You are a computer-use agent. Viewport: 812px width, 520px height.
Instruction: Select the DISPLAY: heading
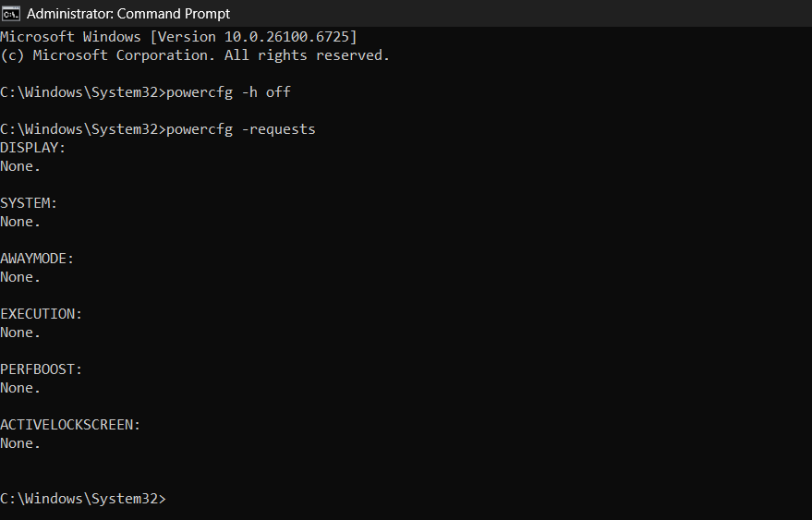point(33,148)
